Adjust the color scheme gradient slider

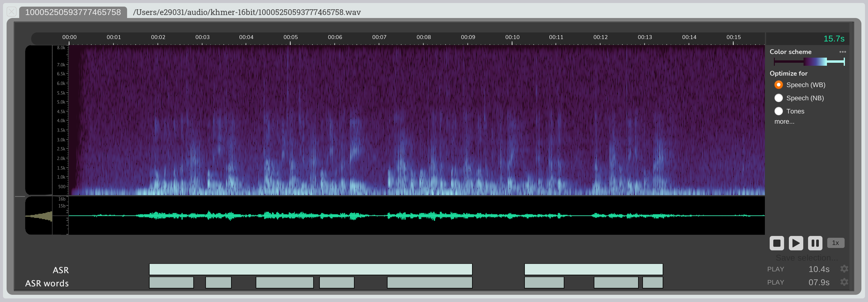809,62
